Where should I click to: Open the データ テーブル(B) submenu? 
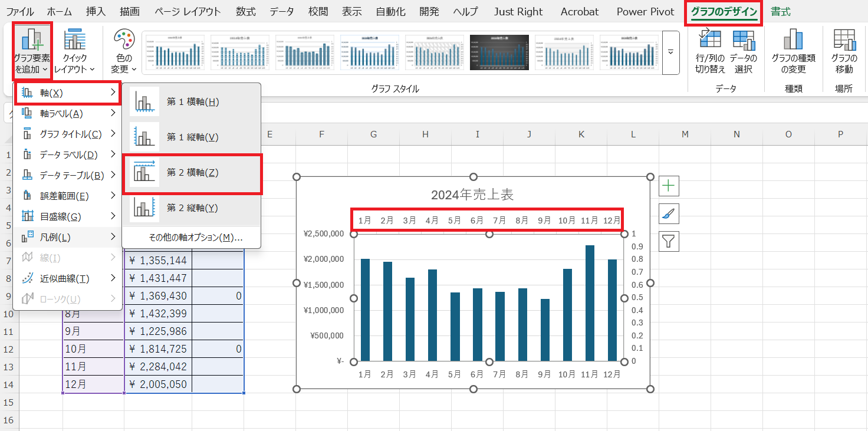click(x=68, y=176)
